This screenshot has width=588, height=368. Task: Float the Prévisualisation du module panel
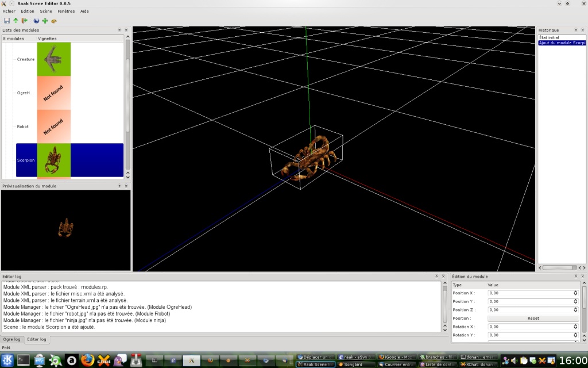tap(119, 186)
